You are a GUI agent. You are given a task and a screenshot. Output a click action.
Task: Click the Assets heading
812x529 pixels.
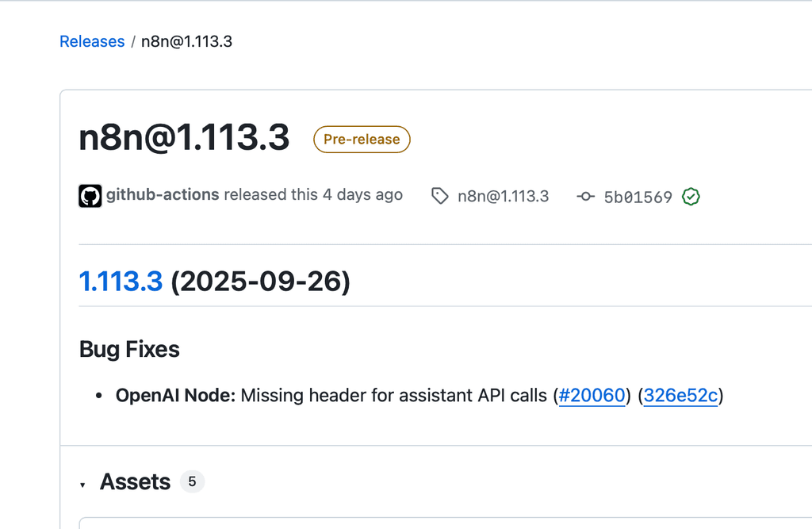[x=135, y=482]
